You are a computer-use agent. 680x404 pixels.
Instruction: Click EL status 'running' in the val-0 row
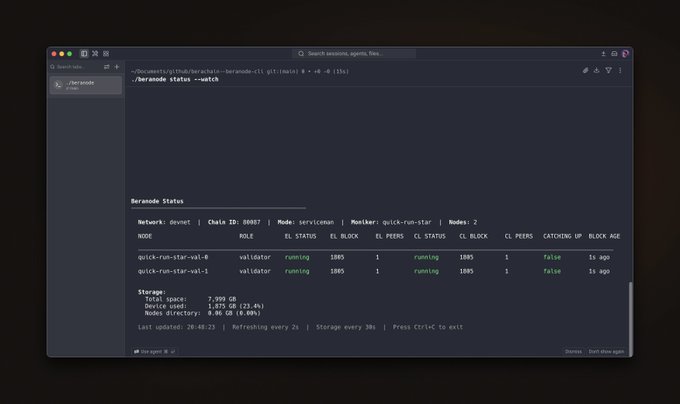tap(297, 257)
